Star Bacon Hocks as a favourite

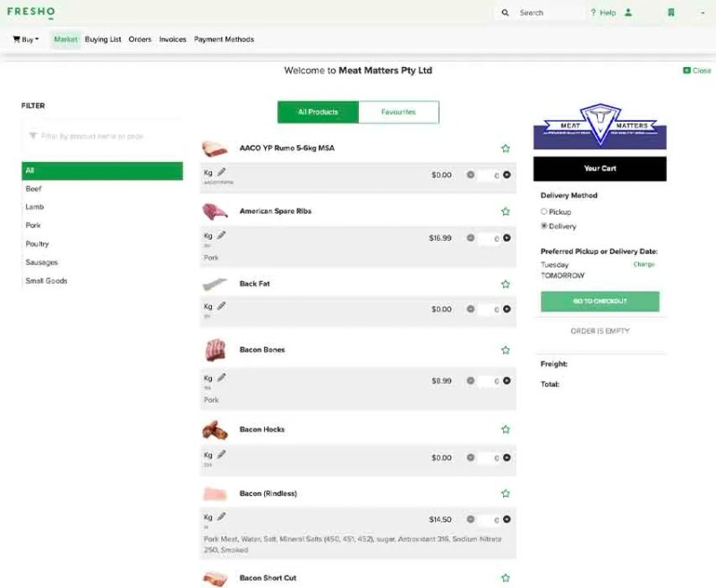click(506, 429)
